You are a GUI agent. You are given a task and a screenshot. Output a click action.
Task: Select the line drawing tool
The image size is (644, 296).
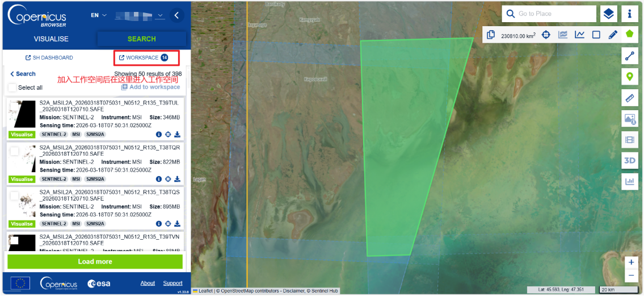[630, 56]
